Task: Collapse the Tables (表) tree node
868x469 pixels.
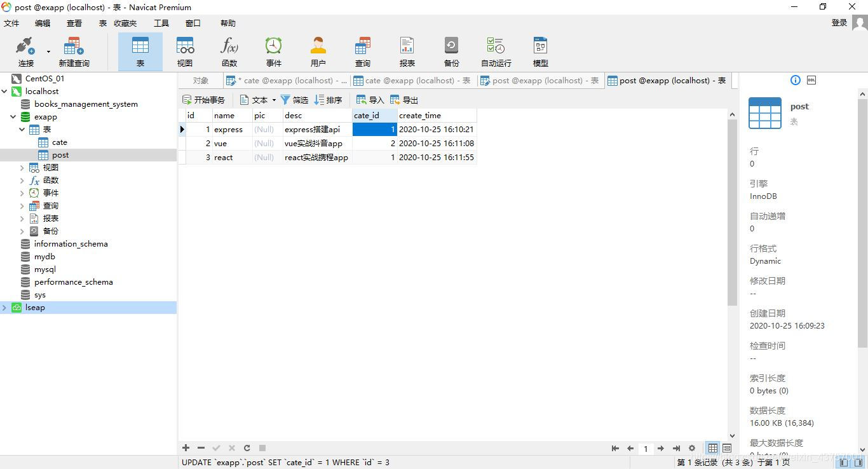Action: (x=22, y=130)
